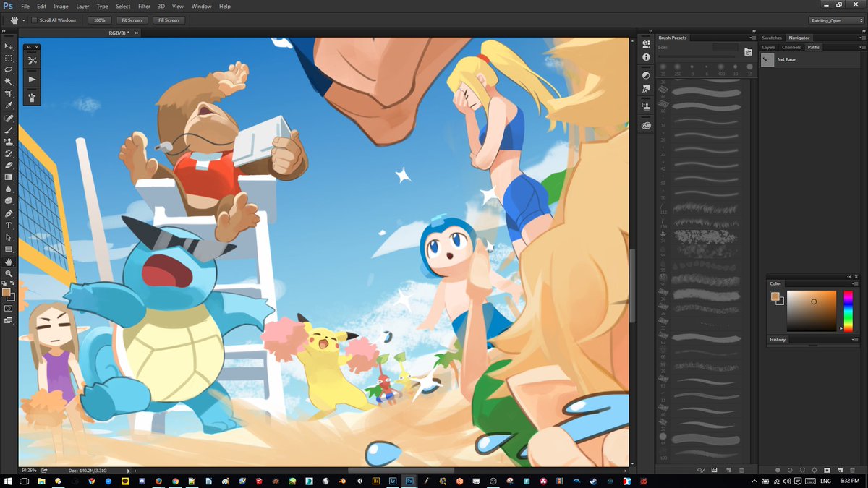
Task: Open the Creative Cloud Libraries icon
Action: click(646, 125)
